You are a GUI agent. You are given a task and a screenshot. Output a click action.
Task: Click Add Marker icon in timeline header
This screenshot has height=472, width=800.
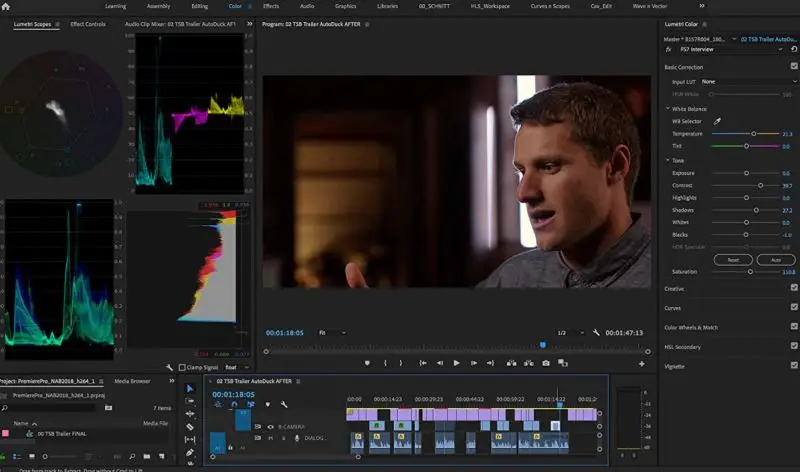(x=268, y=405)
